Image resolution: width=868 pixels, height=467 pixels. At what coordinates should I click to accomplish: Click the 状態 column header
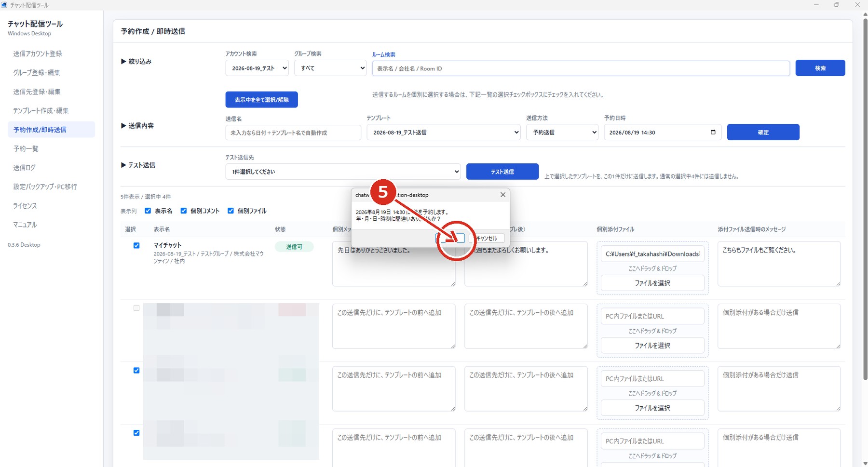pyautogui.click(x=280, y=229)
